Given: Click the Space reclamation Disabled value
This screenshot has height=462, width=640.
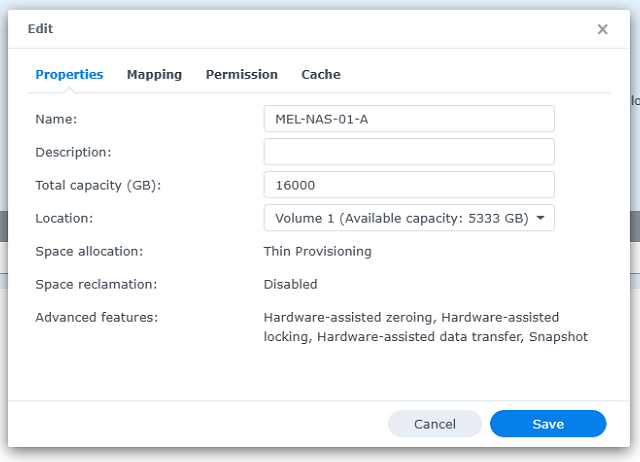Looking at the screenshot, I should [290, 284].
